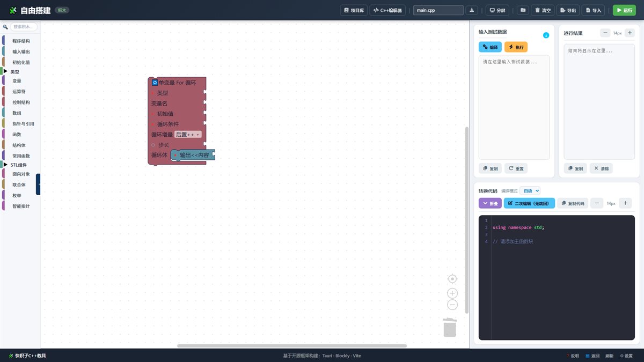Click the block search magnifier icon
Screen dimensions: 644x362
point(5,27)
